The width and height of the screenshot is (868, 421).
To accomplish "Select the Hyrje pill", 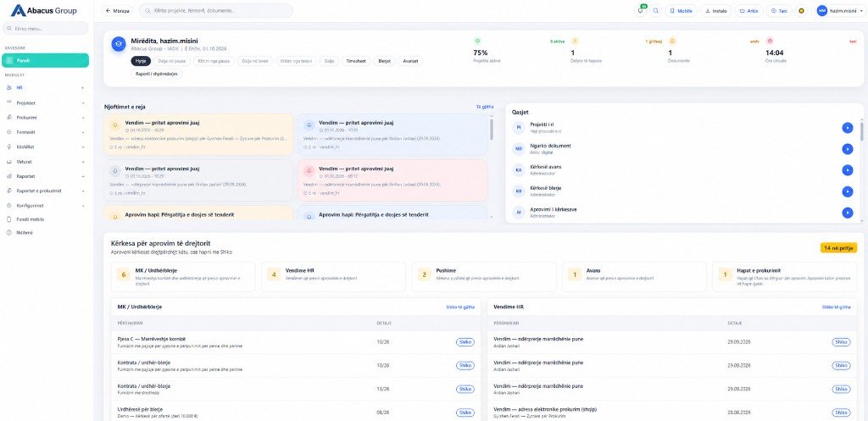I will tap(141, 61).
